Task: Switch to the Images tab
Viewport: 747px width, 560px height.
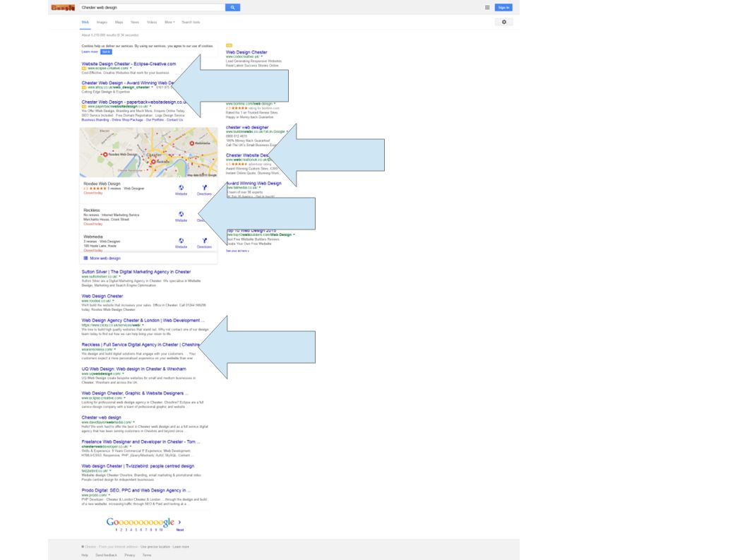Action: [x=102, y=23]
